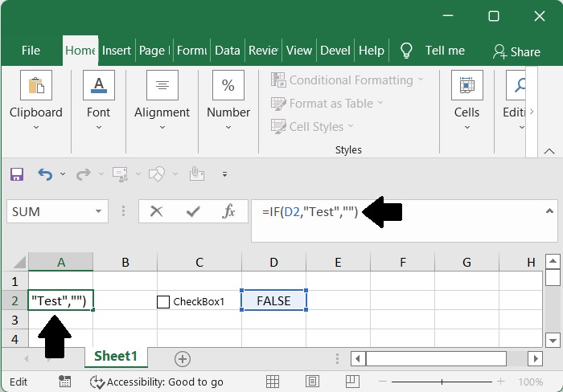Tick the CheckBox1 checkbox
The image size is (563, 392).
pyautogui.click(x=163, y=302)
